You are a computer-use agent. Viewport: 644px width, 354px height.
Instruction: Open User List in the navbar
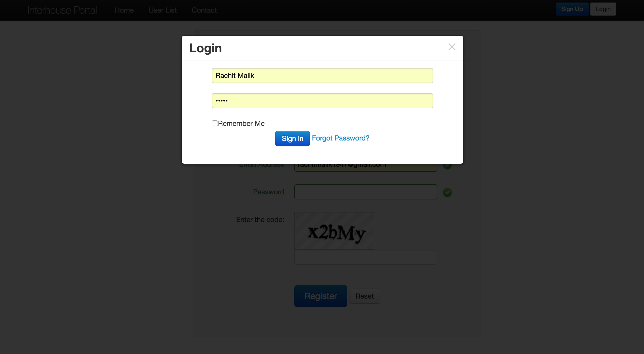click(163, 10)
